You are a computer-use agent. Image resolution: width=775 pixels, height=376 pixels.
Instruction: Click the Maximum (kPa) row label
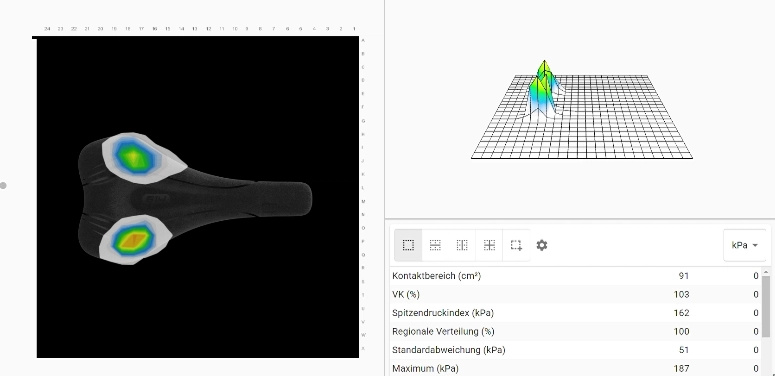pyautogui.click(x=425, y=368)
